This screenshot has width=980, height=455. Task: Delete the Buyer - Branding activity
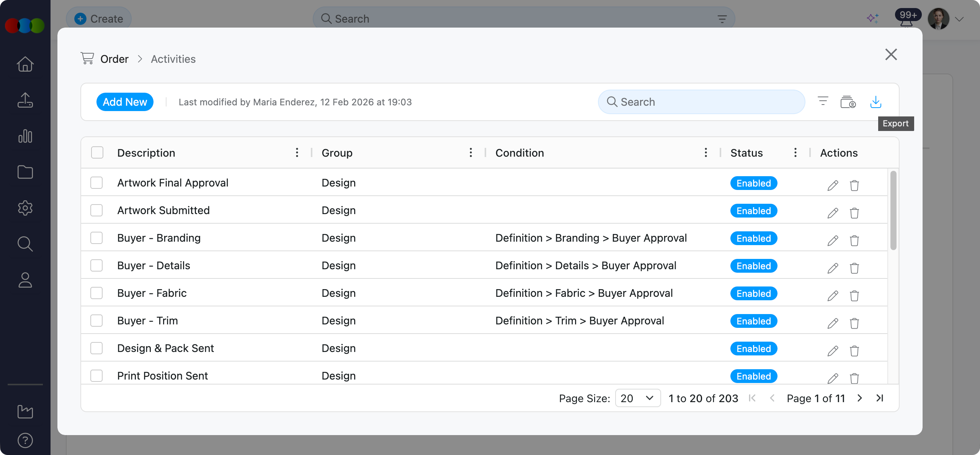[x=854, y=241]
